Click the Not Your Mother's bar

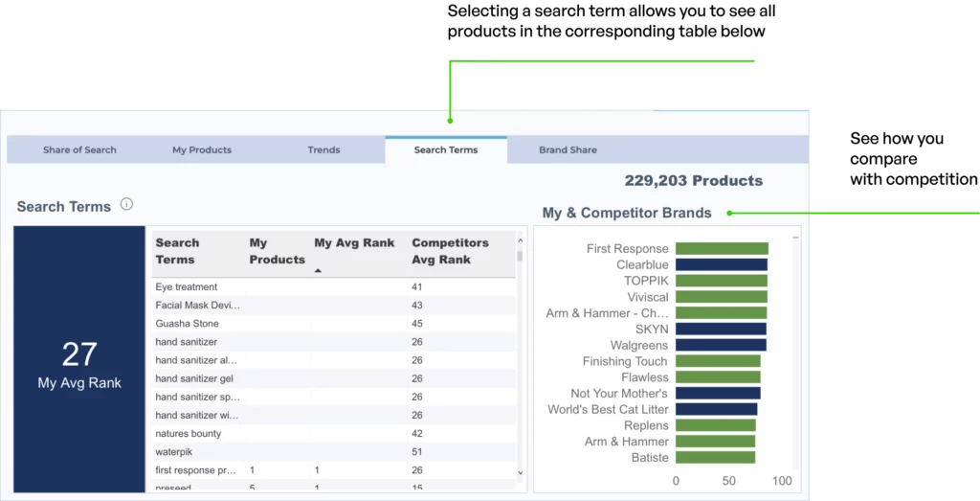tap(718, 394)
